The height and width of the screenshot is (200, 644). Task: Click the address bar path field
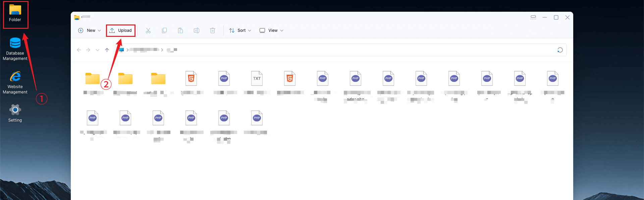click(341, 50)
